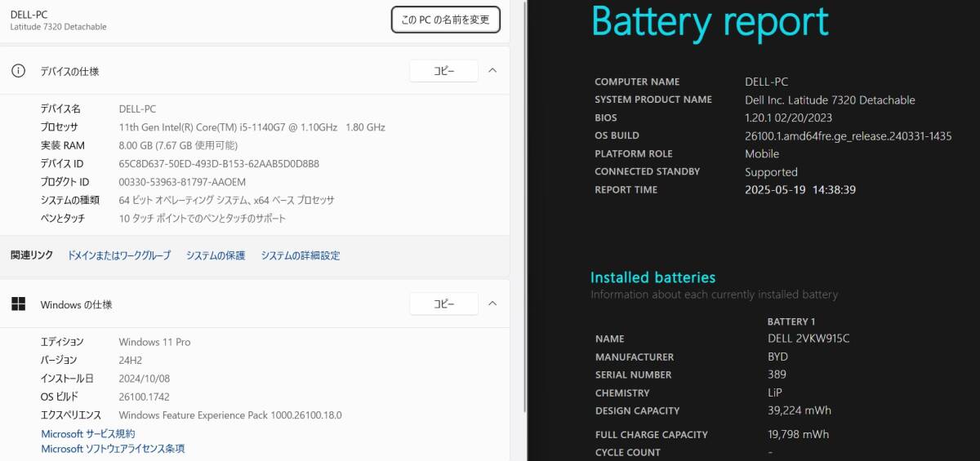Open ドメインまたはワークグループ link
The height and width of the screenshot is (461, 980).
[x=119, y=255]
